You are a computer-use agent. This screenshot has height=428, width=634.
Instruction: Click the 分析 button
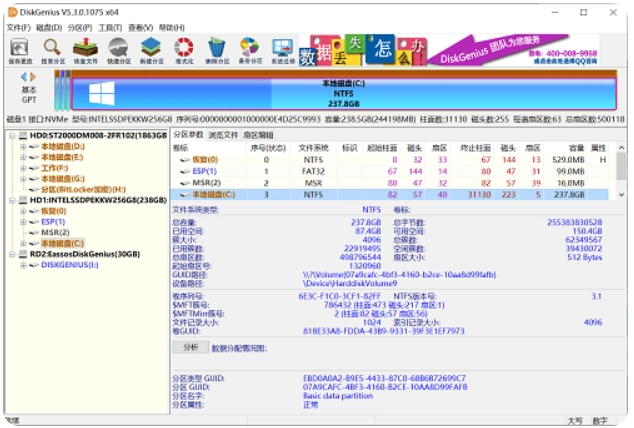point(190,347)
